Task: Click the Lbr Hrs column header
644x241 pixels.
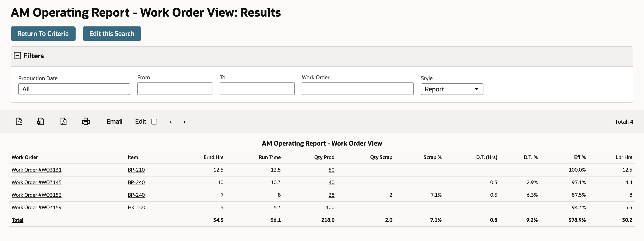Action: tap(624, 157)
